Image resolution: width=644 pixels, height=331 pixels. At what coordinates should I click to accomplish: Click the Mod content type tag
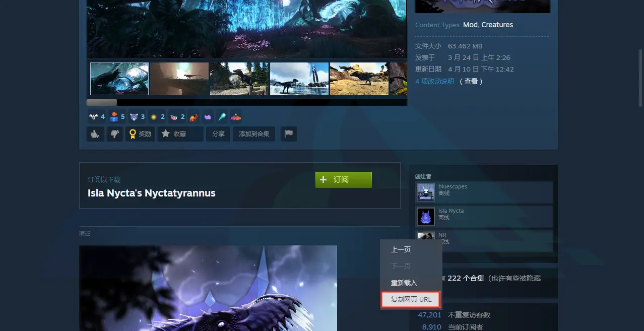tap(470, 25)
